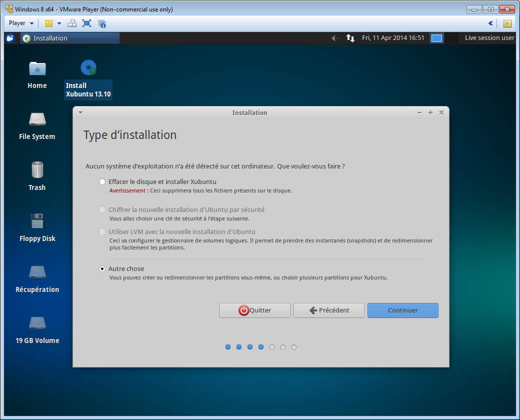Click Send Ctrl+Alt+Del VMware toolbar icon
The image size is (520, 420).
[x=71, y=23]
